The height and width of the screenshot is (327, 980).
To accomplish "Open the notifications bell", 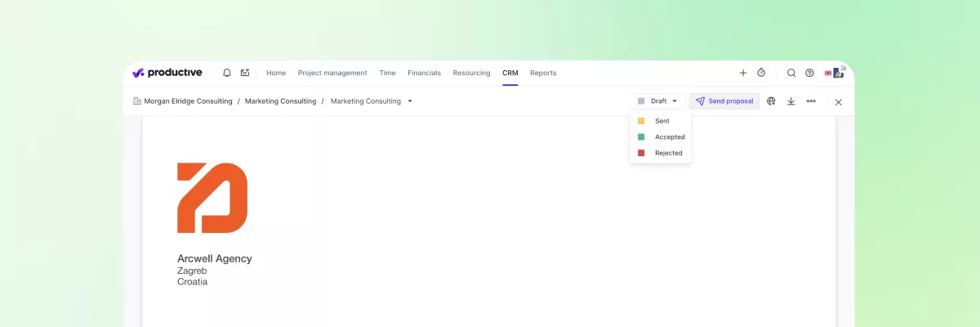I will [227, 73].
